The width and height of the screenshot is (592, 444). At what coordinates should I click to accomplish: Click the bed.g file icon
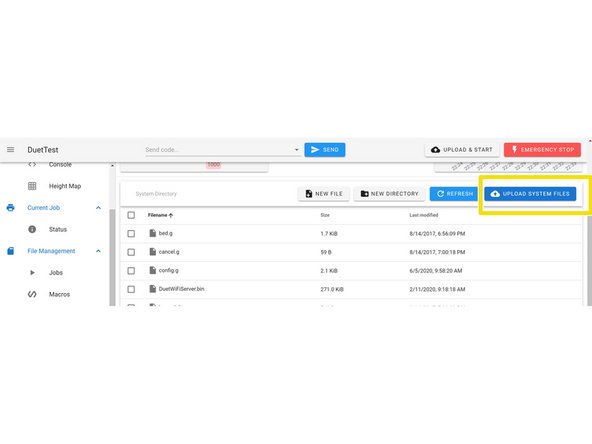coord(153,233)
